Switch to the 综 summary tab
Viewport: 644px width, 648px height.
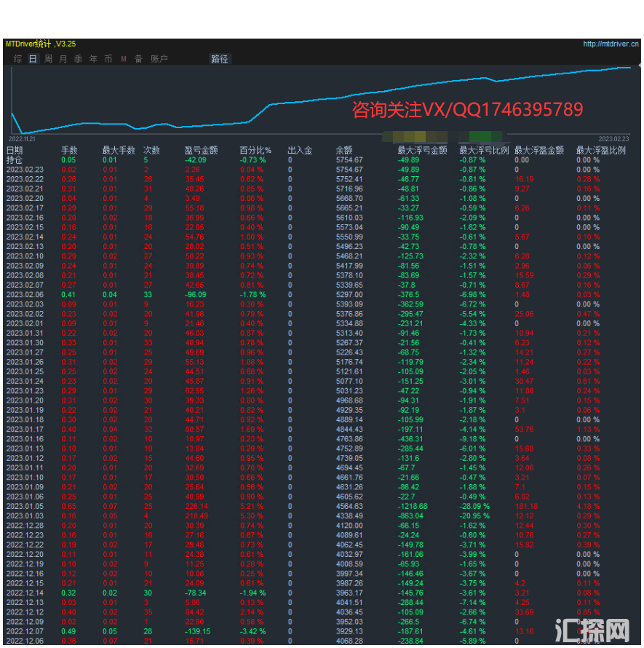(x=17, y=59)
